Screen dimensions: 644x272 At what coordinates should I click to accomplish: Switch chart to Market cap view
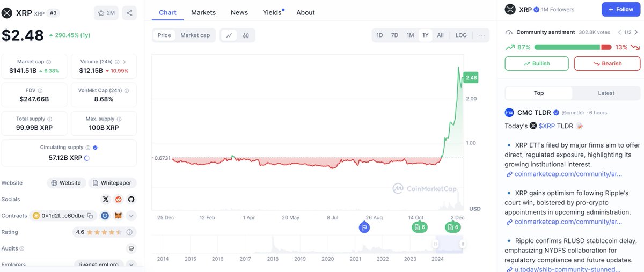pyautogui.click(x=195, y=35)
